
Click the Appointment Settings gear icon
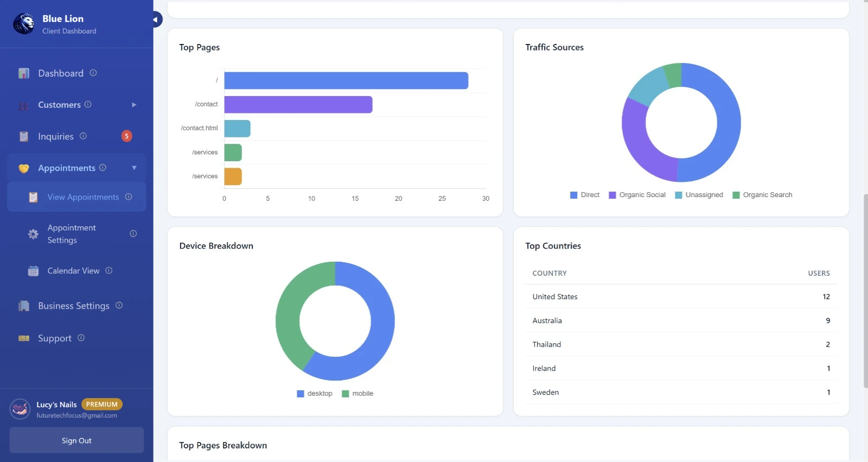[x=33, y=234]
